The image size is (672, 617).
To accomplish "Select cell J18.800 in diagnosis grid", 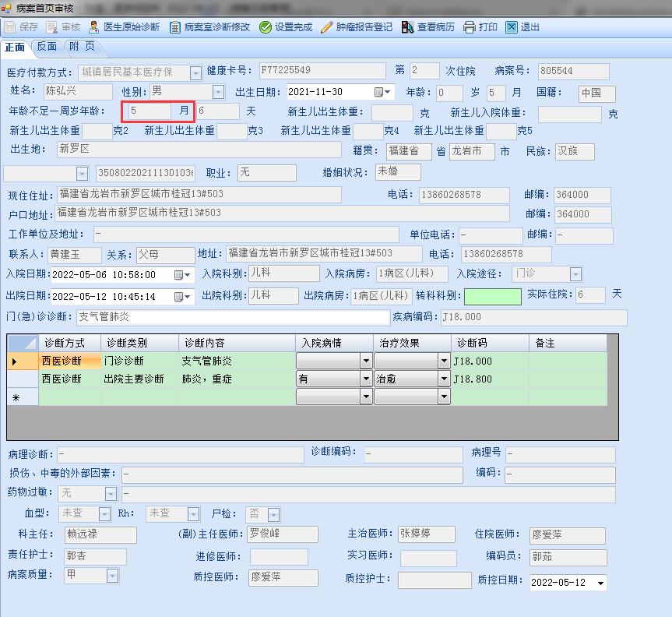I will (x=490, y=379).
